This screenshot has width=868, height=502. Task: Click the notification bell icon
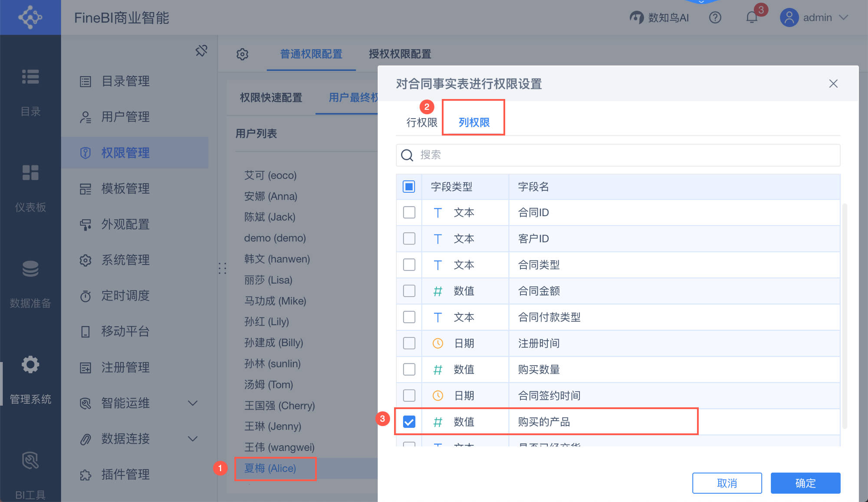pyautogui.click(x=752, y=18)
